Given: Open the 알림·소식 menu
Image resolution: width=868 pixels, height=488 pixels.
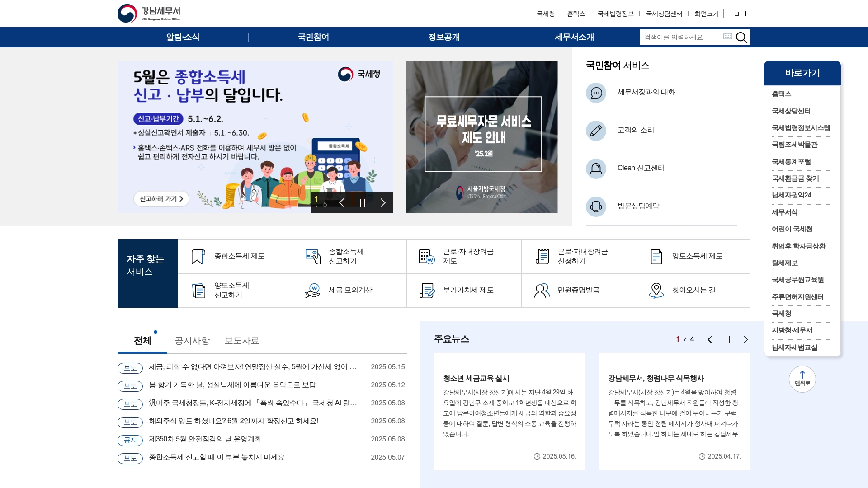Looking at the screenshot, I should (x=183, y=37).
